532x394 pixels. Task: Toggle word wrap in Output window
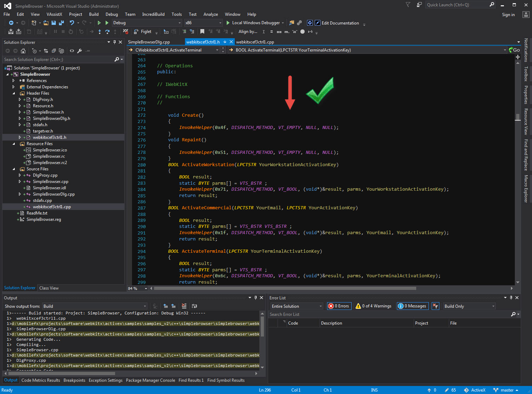point(194,306)
